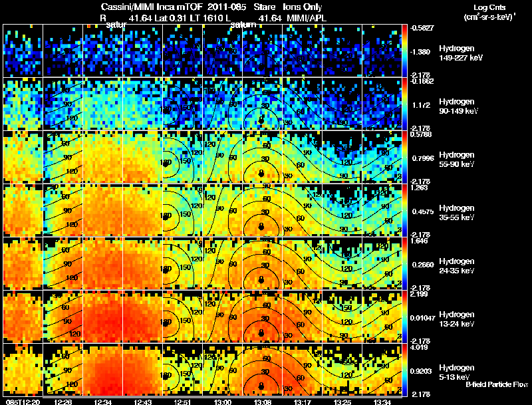
Task: Click the color scale beside Hydrogen 90-149 keV
Action: coord(404,104)
